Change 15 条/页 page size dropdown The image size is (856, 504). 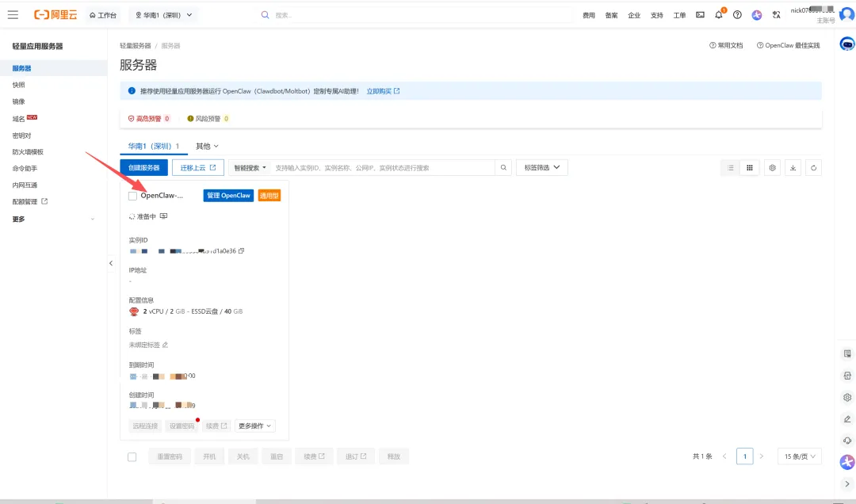[x=799, y=456]
